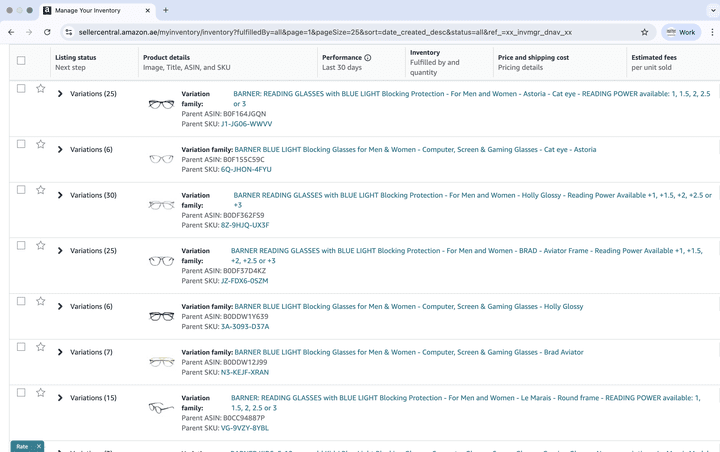This screenshot has width=720, height=452.
Task: Click glasses thumbnail for ASIN B0F155CS9C
Action: (x=161, y=159)
